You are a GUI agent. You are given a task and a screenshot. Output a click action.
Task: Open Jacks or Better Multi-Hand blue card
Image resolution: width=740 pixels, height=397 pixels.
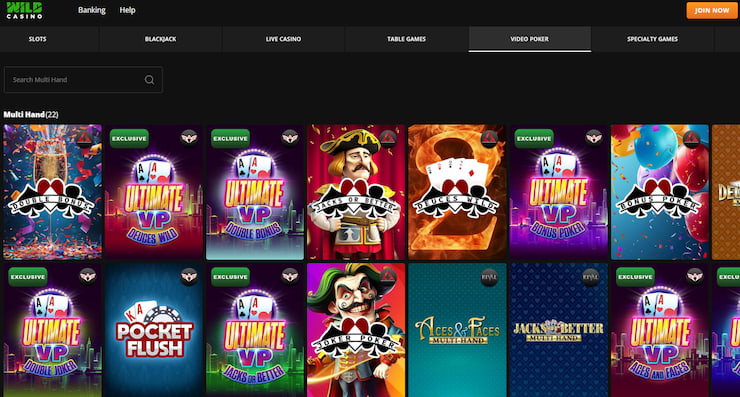[x=558, y=330]
